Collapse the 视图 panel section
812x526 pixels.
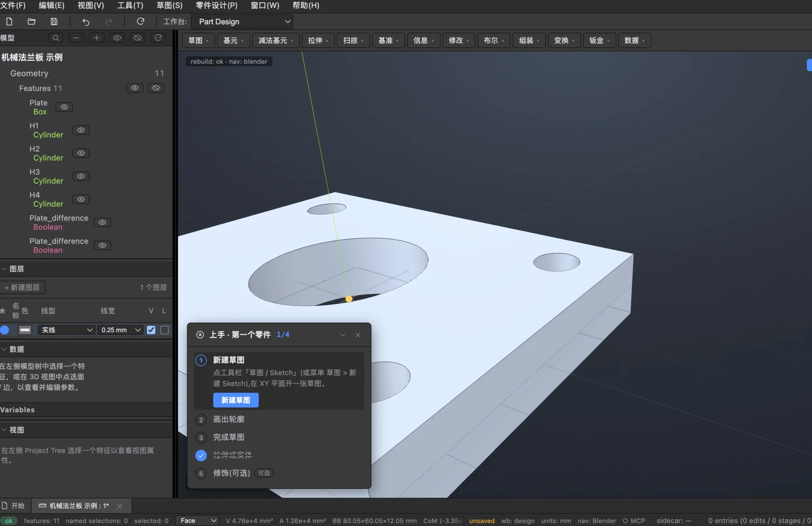click(4, 430)
